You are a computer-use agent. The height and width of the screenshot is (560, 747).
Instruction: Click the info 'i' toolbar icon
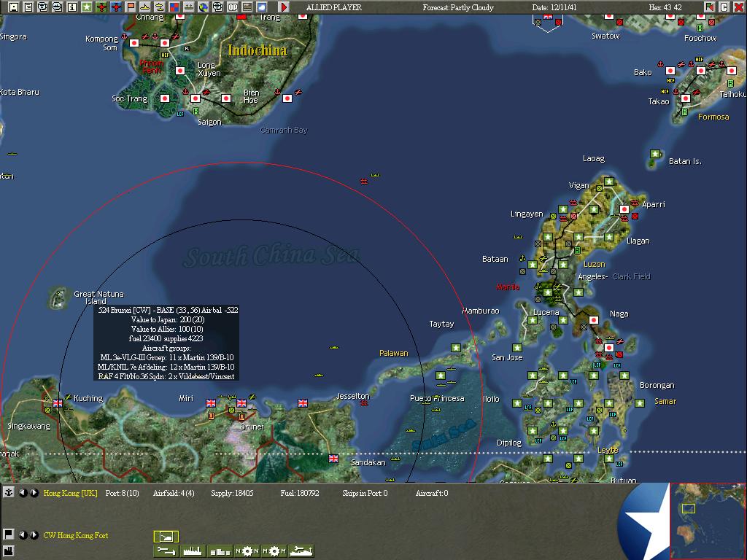72,7
